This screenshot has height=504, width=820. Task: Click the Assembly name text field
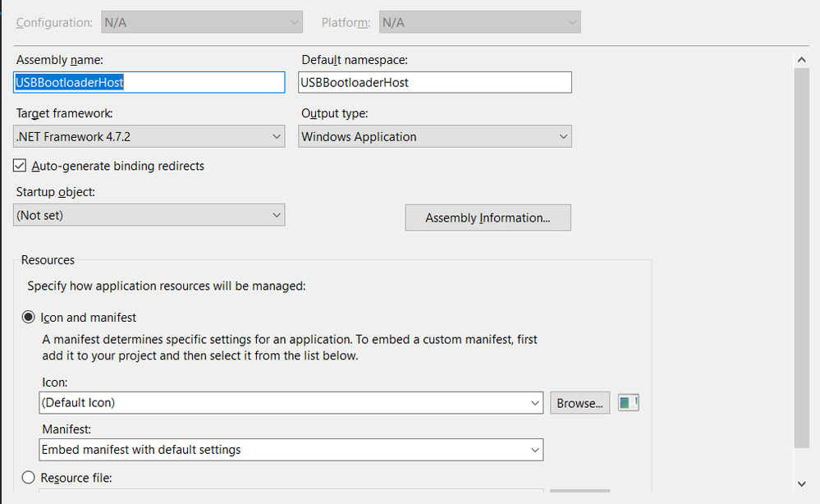tap(148, 82)
